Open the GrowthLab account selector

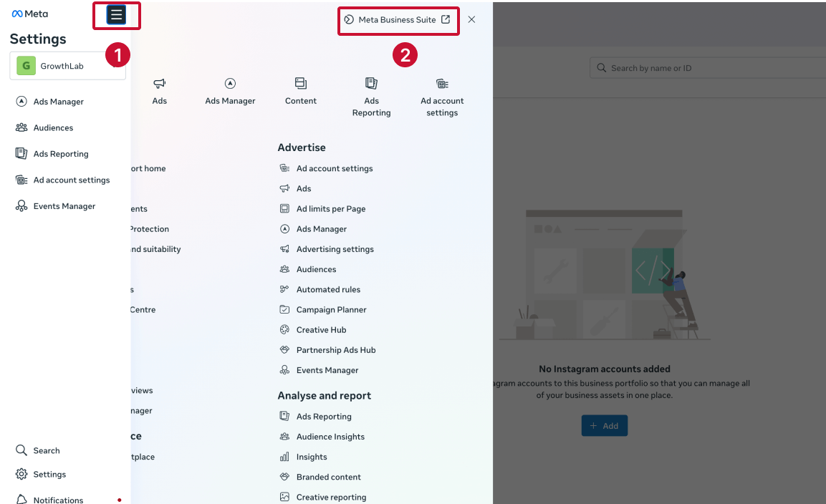[x=67, y=66]
